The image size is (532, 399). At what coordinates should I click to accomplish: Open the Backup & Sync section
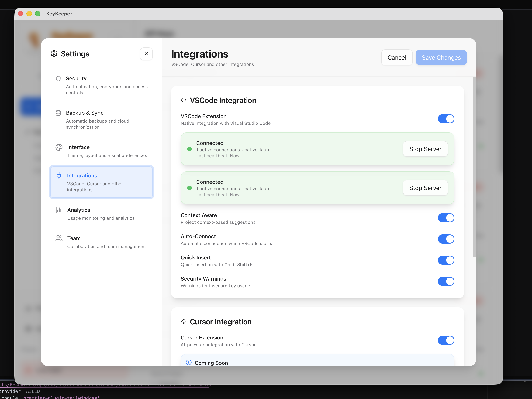[x=102, y=120]
